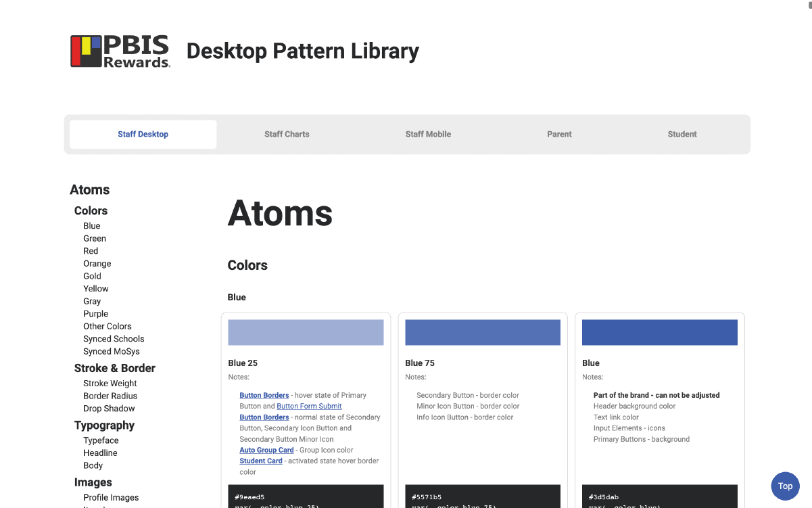Switch to the Staff Charts tab
The image size is (812, 508).
[287, 134]
